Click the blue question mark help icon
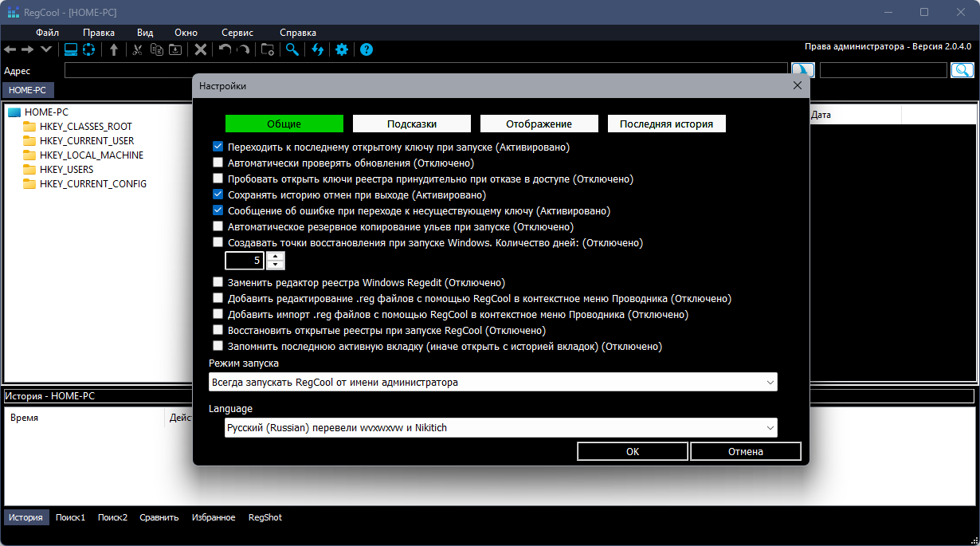 point(367,49)
